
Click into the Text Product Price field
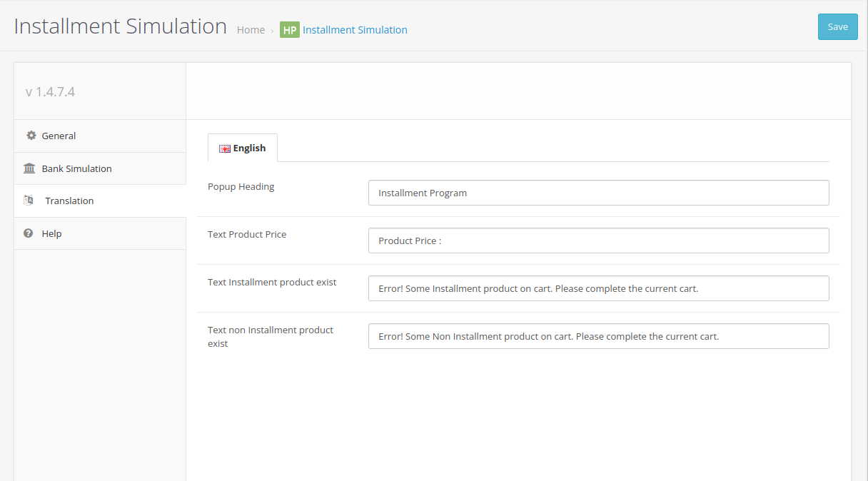[598, 241]
